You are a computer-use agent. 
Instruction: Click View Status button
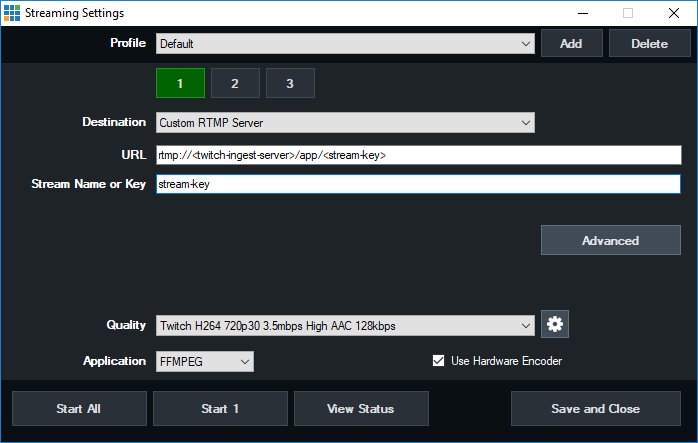tap(360, 408)
